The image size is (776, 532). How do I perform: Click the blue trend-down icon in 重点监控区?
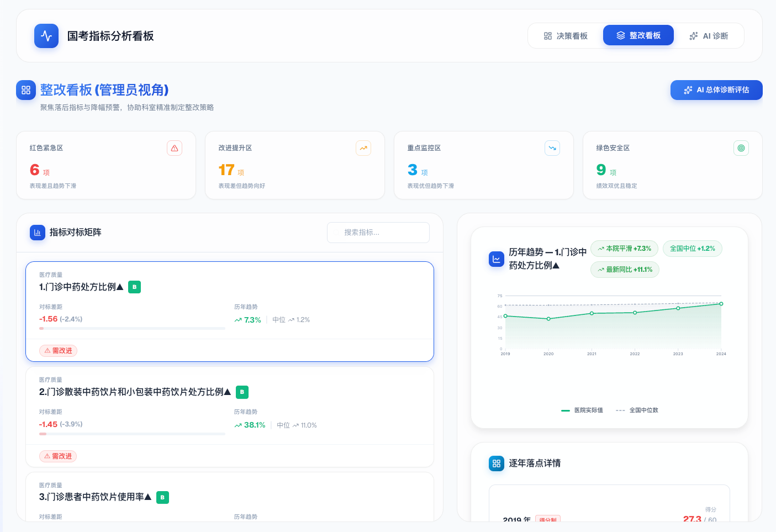pyautogui.click(x=552, y=148)
